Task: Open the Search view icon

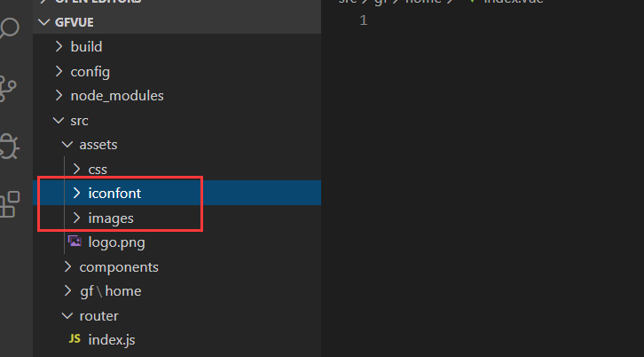Action: 9,28
